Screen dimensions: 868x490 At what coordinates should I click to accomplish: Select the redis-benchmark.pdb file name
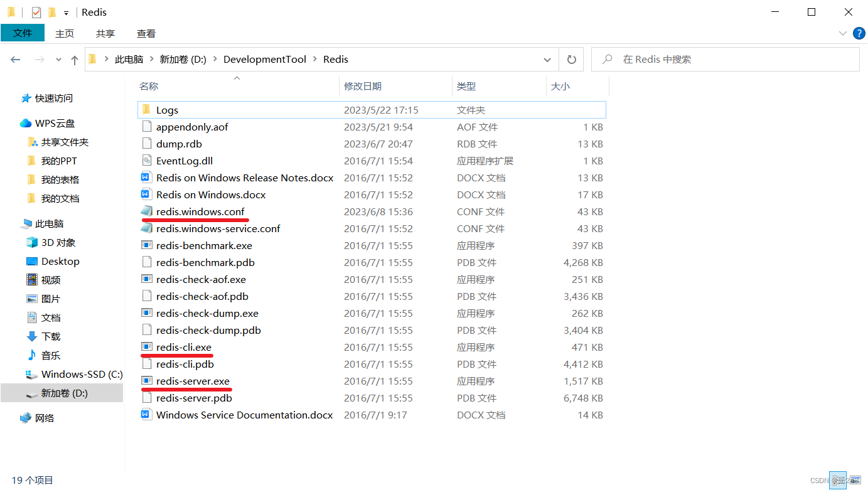coord(205,262)
